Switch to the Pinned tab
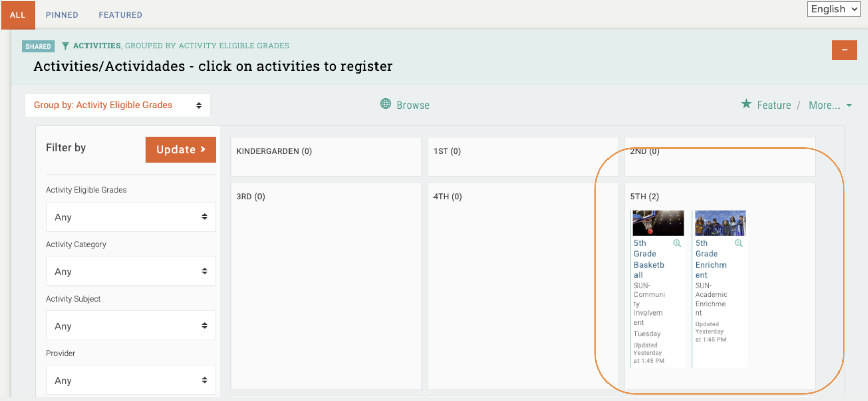Viewport: 868px width, 401px height. pos(62,15)
